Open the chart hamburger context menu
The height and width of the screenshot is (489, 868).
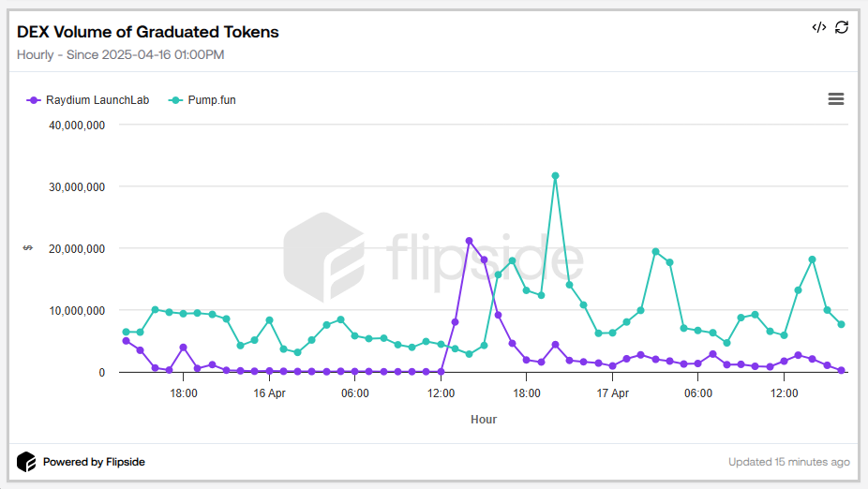click(x=836, y=99)
